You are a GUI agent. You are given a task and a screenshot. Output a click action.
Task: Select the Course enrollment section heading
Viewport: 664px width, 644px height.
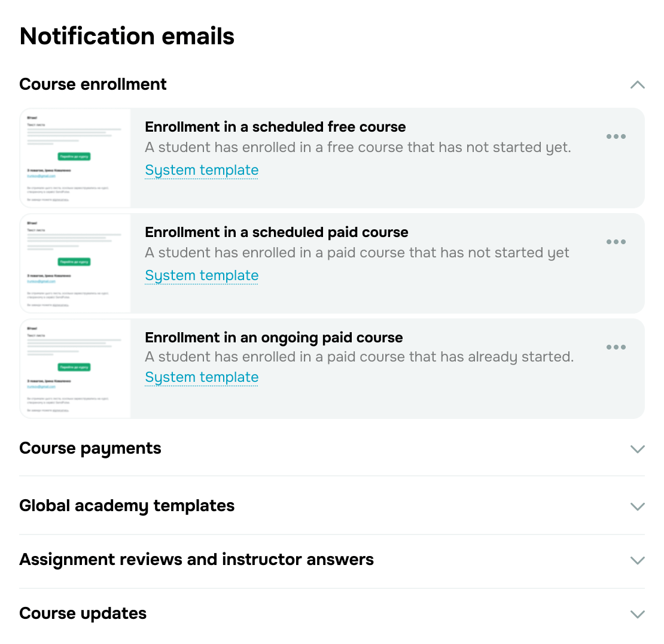tap(93, 84)
